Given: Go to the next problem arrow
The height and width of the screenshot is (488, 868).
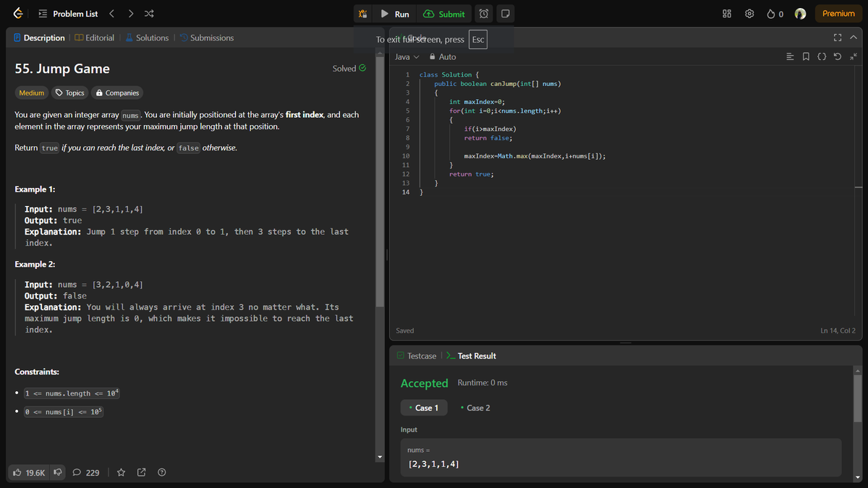Looking at the screenshot, I should point(130,14).
